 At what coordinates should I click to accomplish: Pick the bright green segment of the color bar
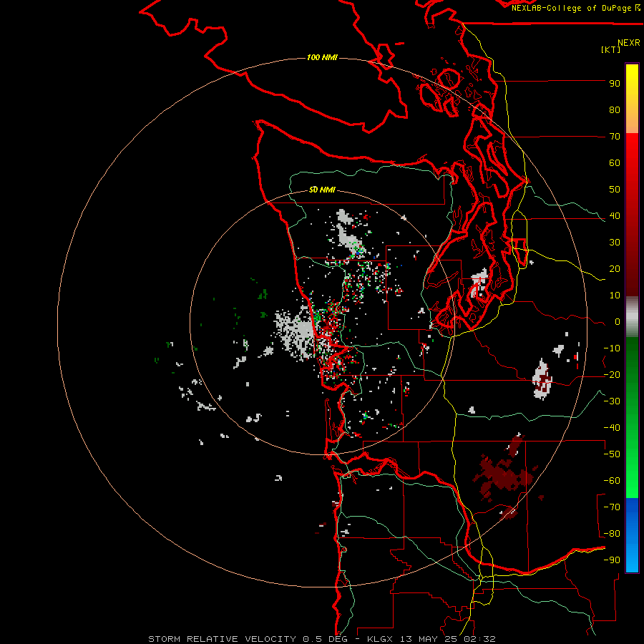(x=632, y=472)
